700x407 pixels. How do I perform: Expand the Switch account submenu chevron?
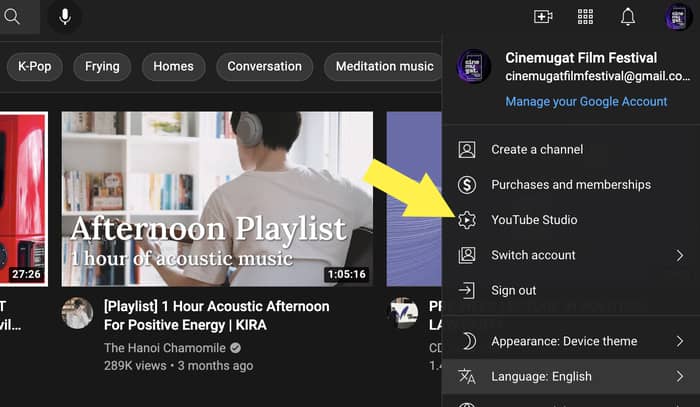[x=679, y=255]
